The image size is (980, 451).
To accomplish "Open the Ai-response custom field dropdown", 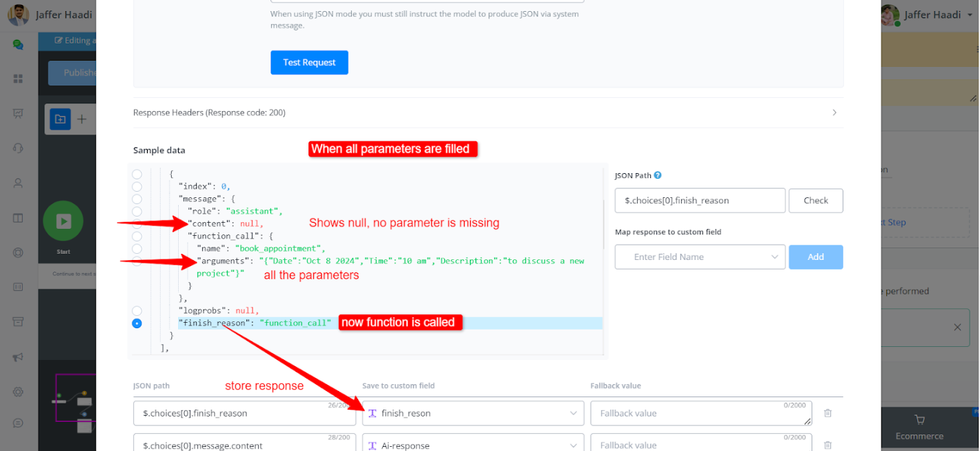I will pyautogui.click(x=473, y=445).
